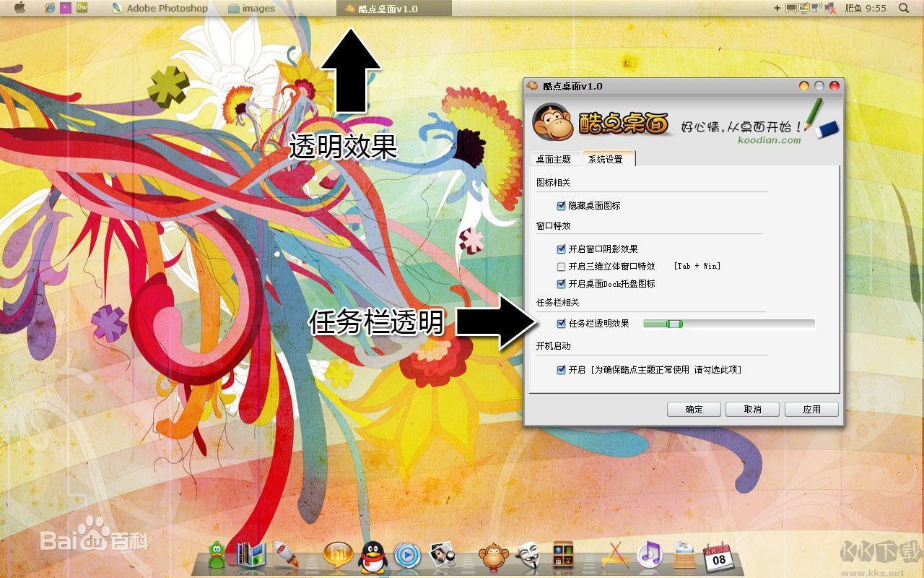The height and width of the screenshot is (578, 924).
Task: Open the QQ penguin icon in dock
Action: coord(372,555)
